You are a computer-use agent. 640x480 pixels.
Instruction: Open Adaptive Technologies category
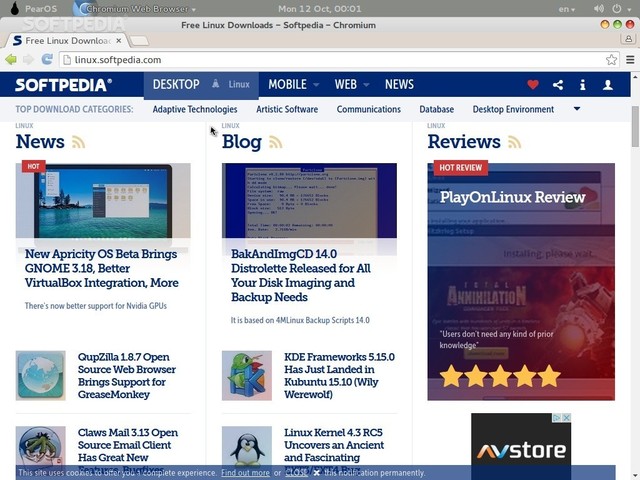point(195,109)
